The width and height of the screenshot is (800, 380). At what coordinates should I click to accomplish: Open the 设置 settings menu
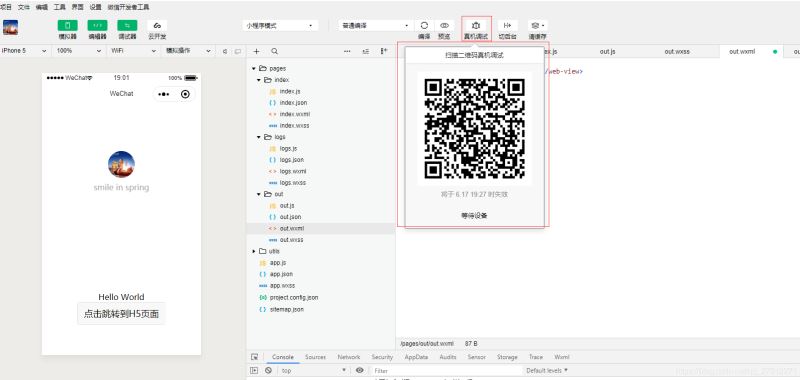[95, 8]
